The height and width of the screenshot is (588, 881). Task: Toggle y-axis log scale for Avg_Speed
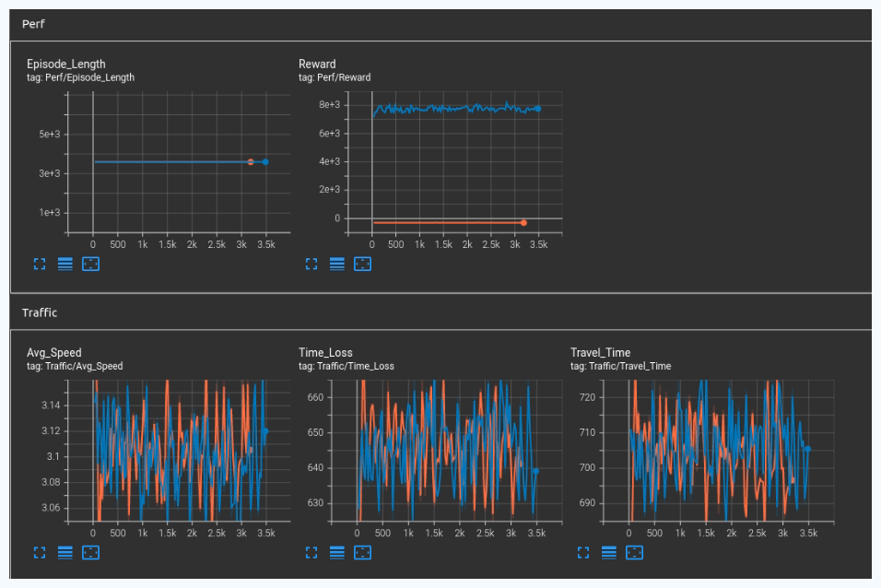click(x=65, y=552)
